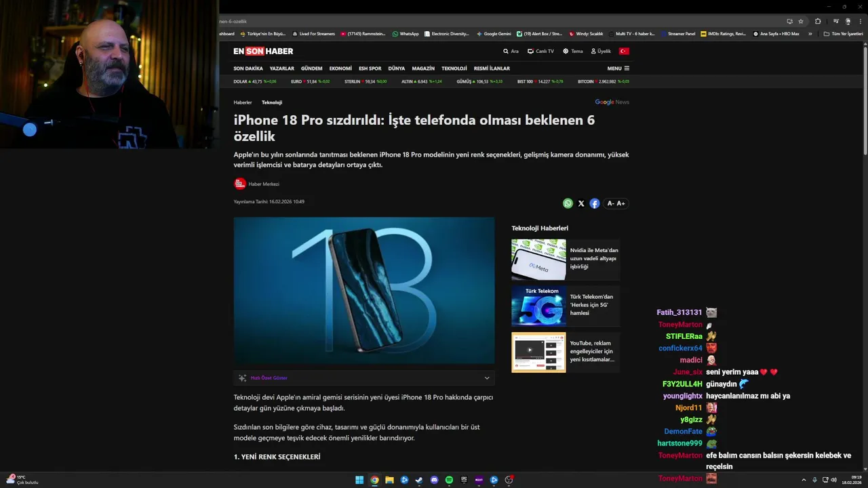
Task: Open Chrome from the taskbar
Action: coord(374,480)
